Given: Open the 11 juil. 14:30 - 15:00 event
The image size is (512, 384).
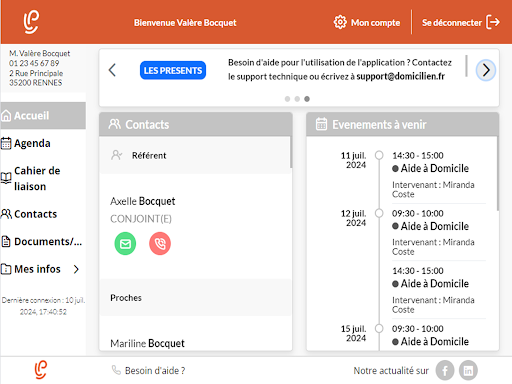Looking at the screenshot, I should [x=439, y=175].
